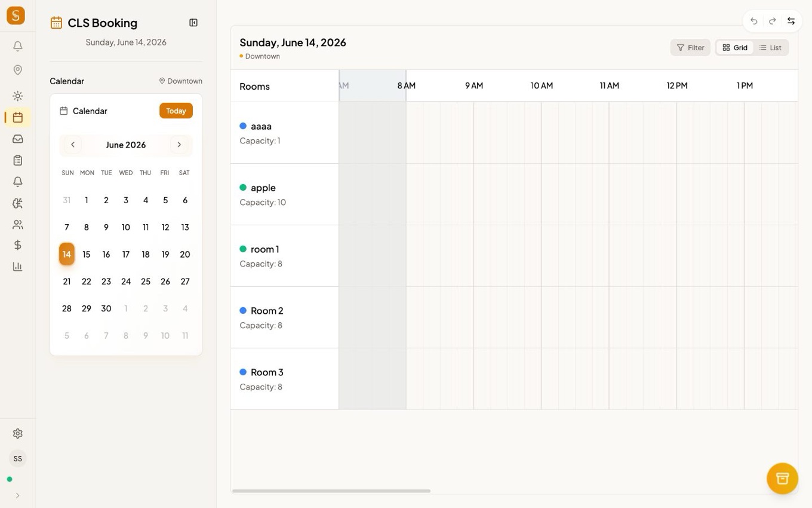Click the Sunday, June 14, 2026 grid heading
This screenshot has width=812, height=508.
[293, 42]
